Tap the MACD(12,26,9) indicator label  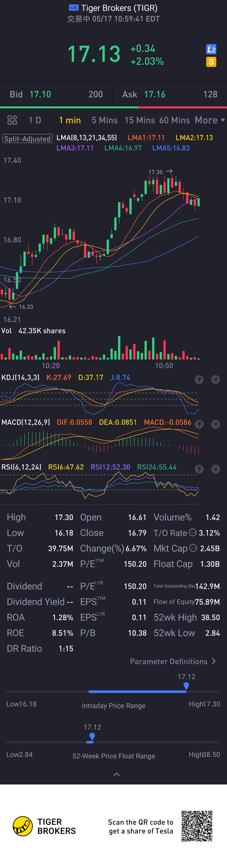(x=26, y=422)
